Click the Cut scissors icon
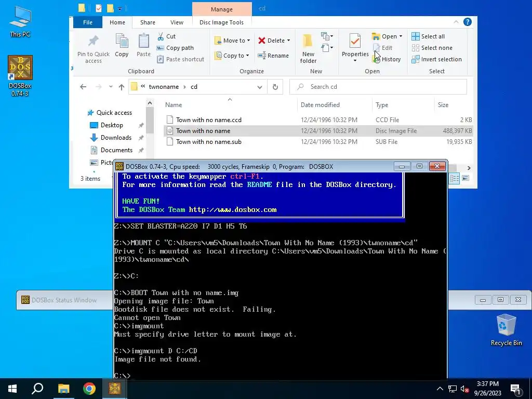The width and height of the screenshot is (532, 399). click(161, 36)
